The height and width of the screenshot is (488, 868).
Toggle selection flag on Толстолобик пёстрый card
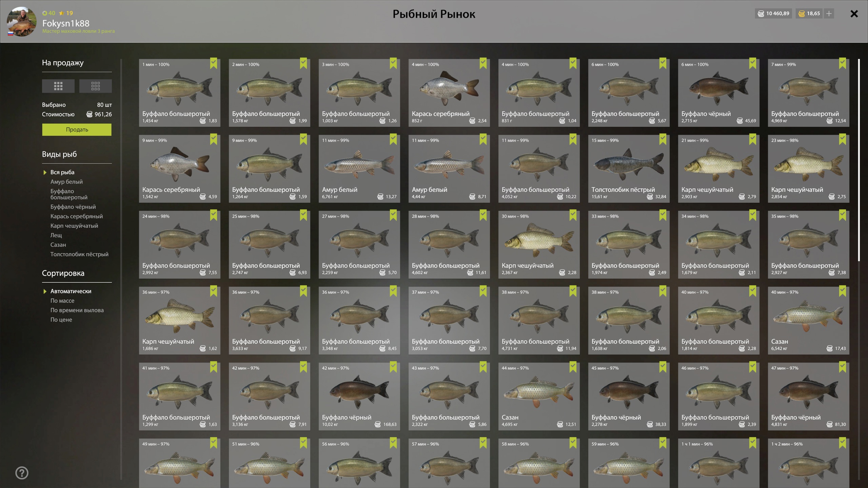[x=663, y=139]
